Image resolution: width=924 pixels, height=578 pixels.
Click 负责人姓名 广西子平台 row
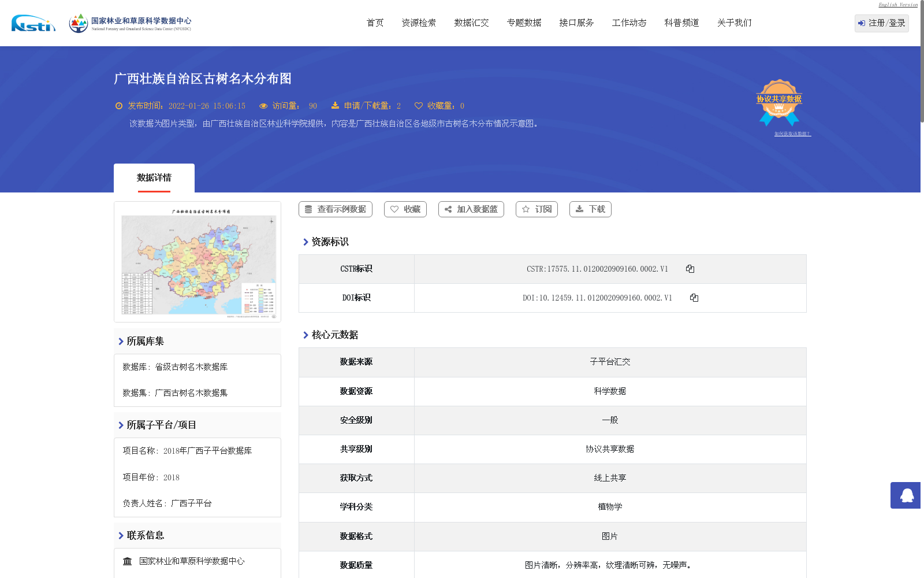coord(167,503)
